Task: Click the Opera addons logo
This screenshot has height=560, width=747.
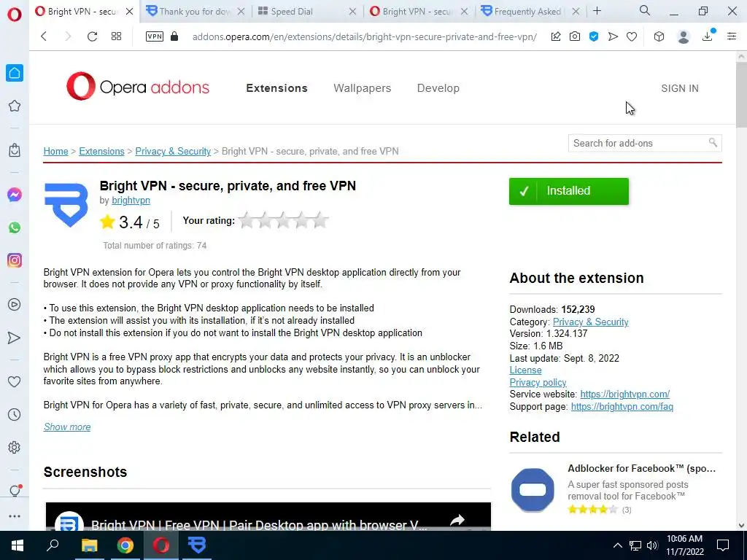Action: pos(138,86)
